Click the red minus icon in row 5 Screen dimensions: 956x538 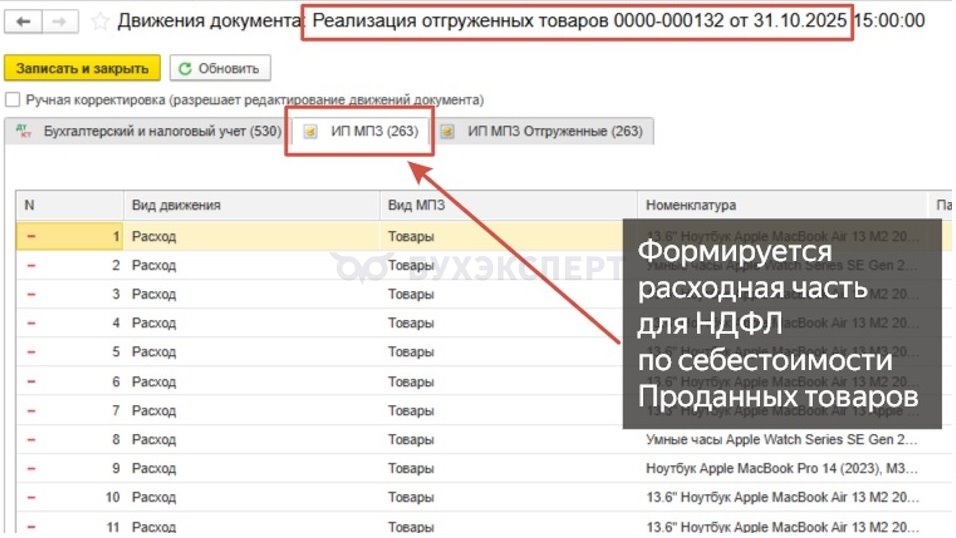tap(31, 352)
